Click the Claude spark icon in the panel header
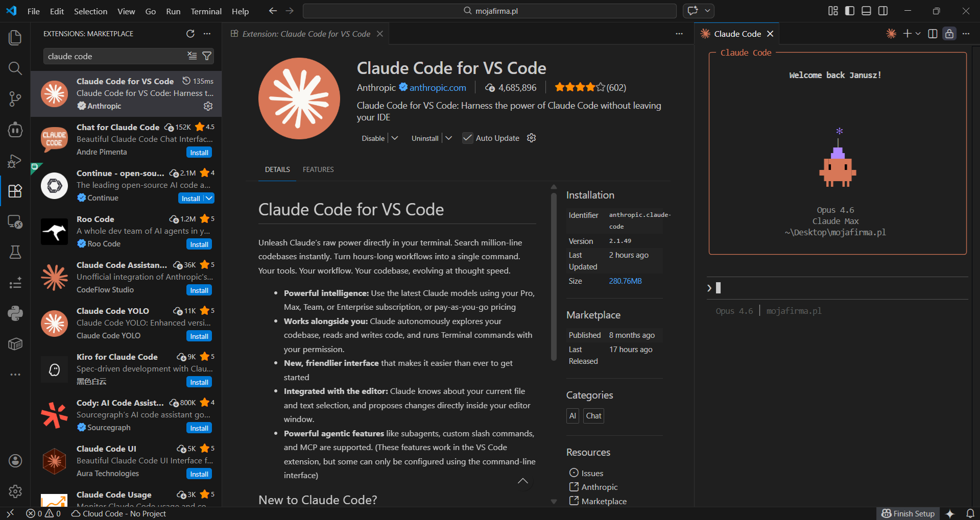Viewport: 980px width, 520px height. pyautogui.click(x=891, y=33)
